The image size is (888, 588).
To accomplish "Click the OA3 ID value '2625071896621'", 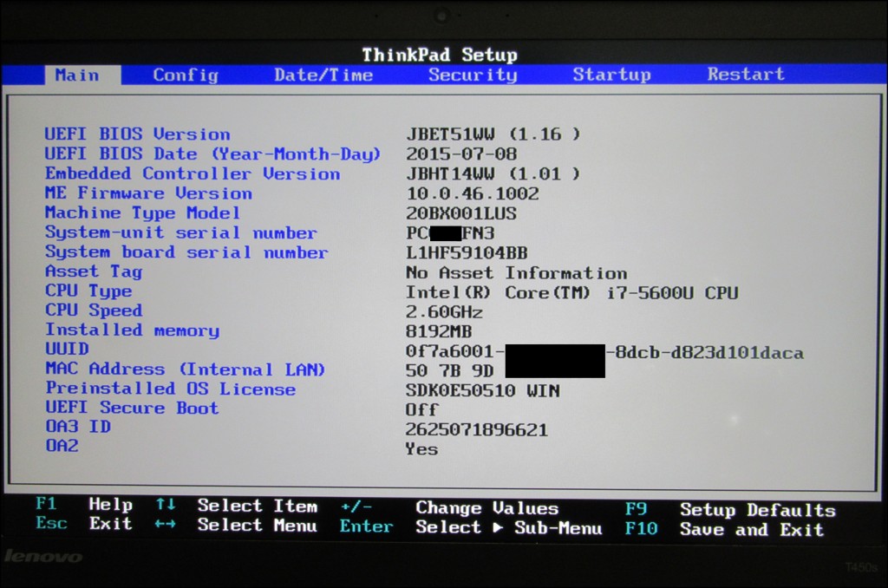I will click(x=477, y=430).
